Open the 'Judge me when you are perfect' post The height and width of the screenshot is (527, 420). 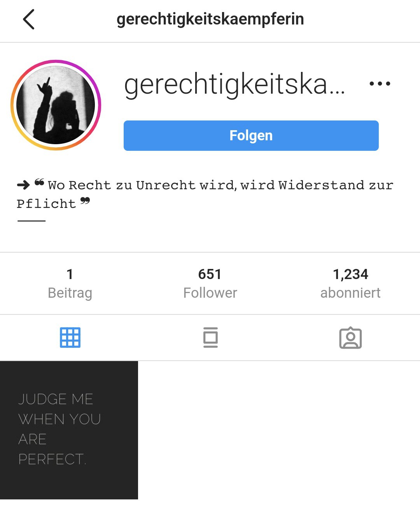[69, 430]
